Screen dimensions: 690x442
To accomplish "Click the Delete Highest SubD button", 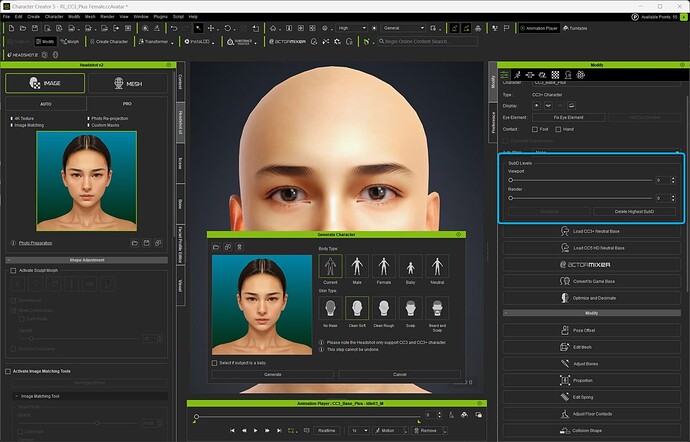I will pyautogui.click(x=634, y=211).
